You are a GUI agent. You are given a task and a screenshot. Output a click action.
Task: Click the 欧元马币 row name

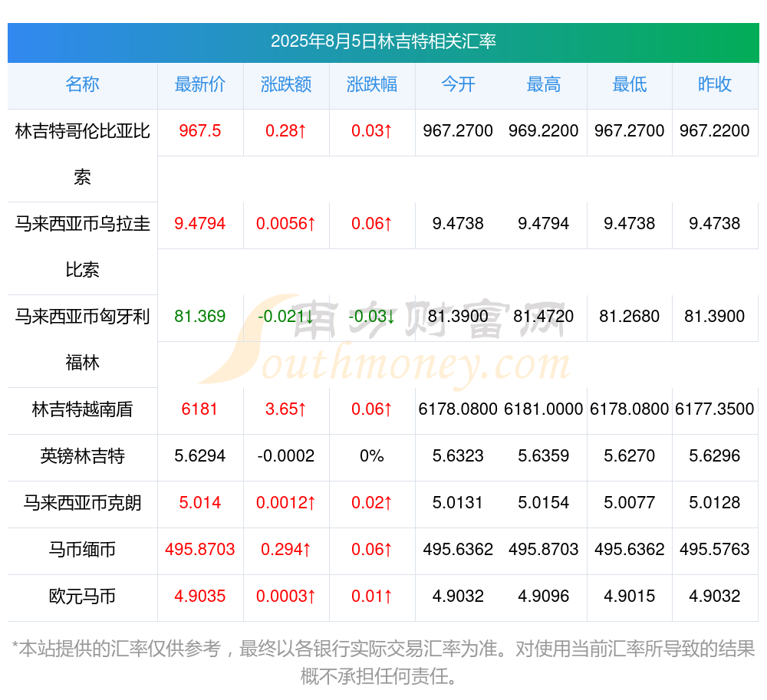click(x=82, y=596)
